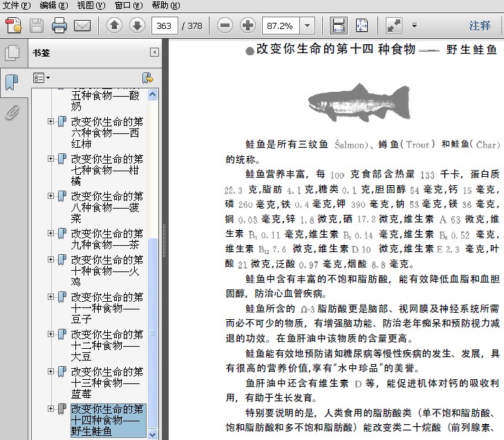Click the 注释 button
This screenshot has height=440, width=504.
tap(480, 26)
